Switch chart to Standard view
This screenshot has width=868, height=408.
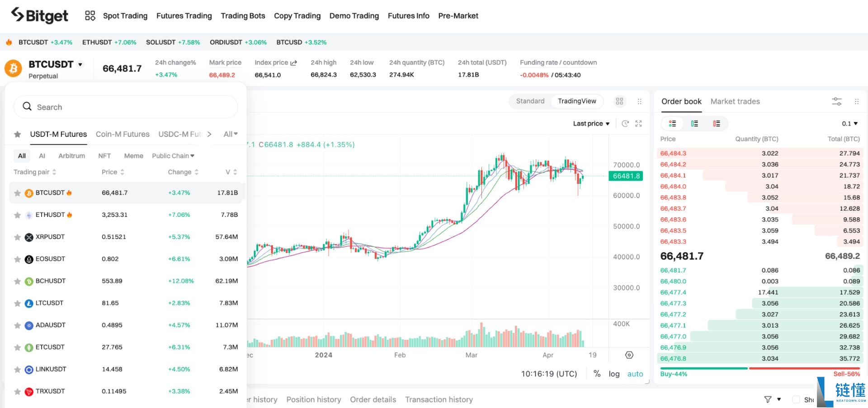pos(530,101)
